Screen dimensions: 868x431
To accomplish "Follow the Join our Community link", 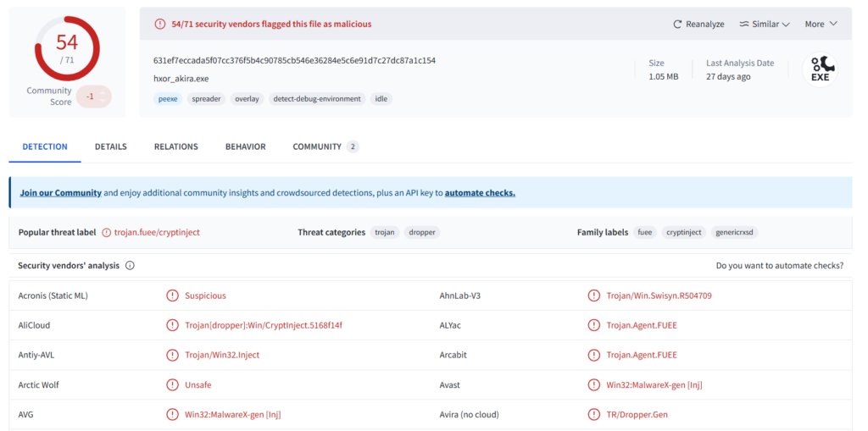I will click(x=60, y=193).
